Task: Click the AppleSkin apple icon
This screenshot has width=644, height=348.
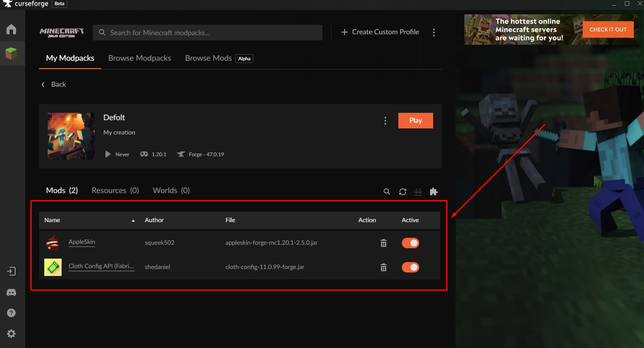Action: tap(53, 243)
